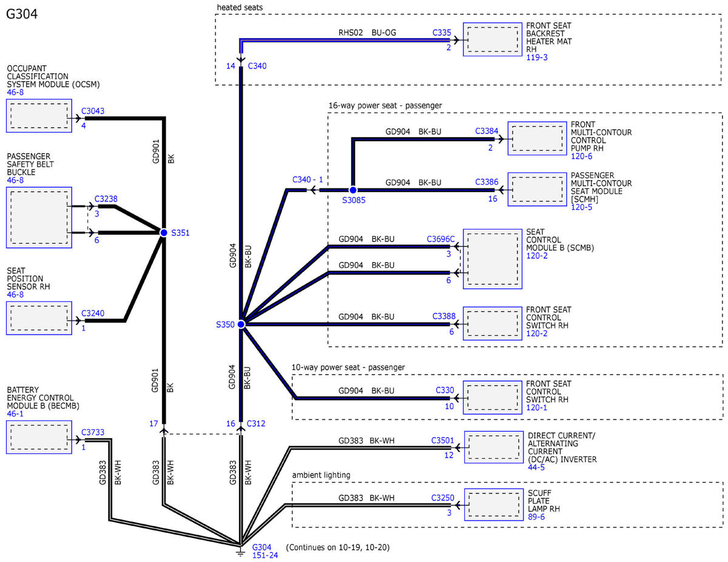Open the C3043 connector link
Viewport: 728px width, 562px height.
click(93, 111)
